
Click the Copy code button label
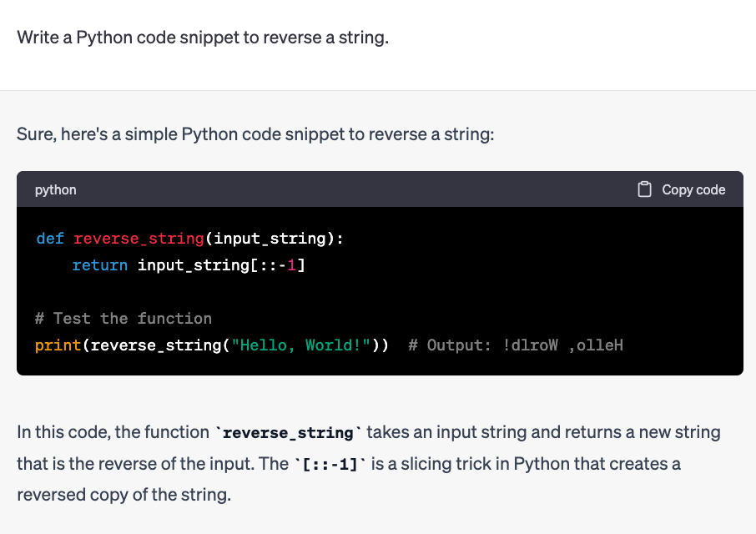pyautogui.click(x=693, y=190)
